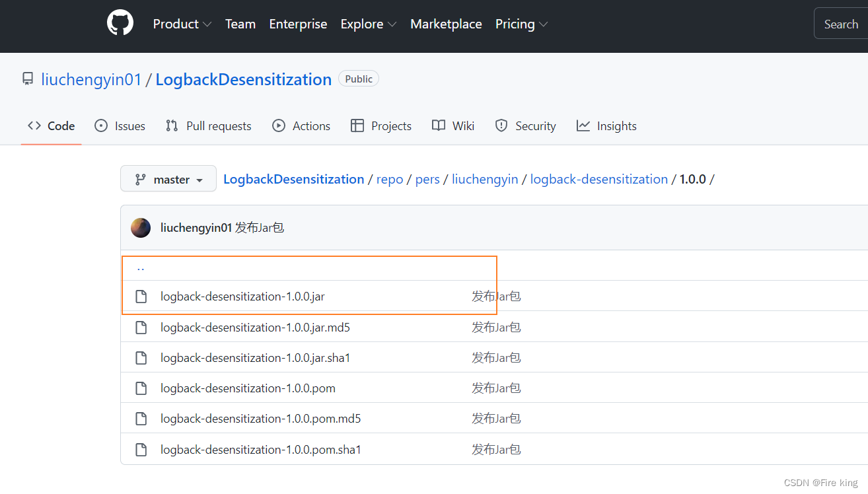
Task: Click the repository bookmark icon beside liuchengyin01
Action: point(27,79)
